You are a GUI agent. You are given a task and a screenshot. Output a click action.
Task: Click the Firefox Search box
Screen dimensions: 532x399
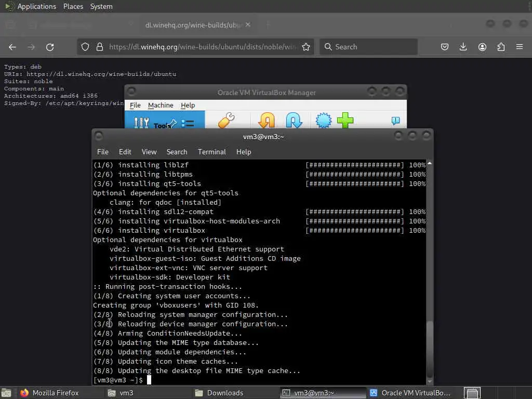point(368,47)
